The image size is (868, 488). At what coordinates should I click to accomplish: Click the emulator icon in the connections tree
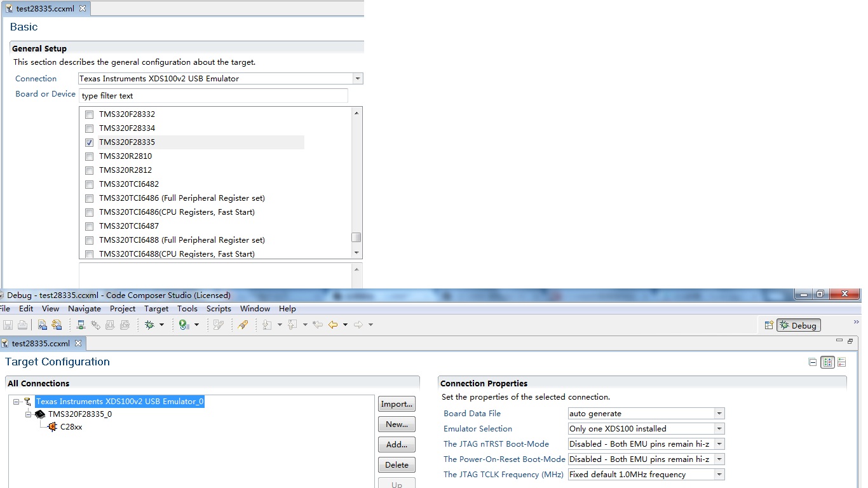27,402
